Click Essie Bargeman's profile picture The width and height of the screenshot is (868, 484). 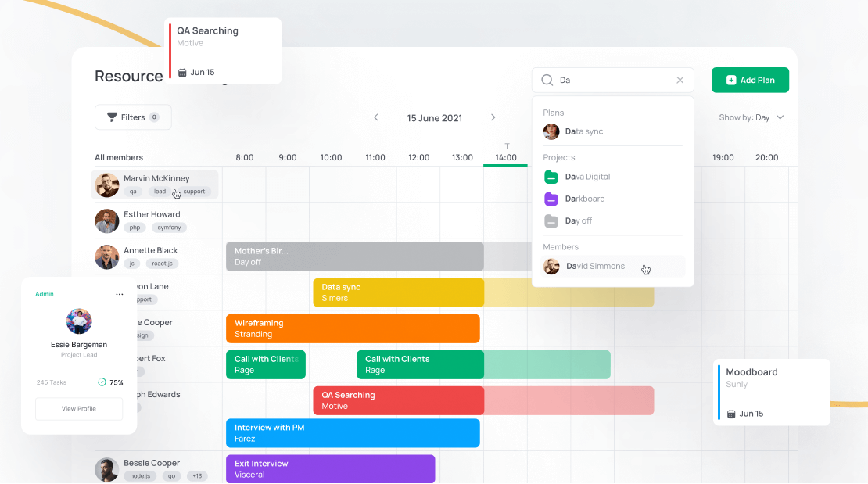[x=79, y=321]
